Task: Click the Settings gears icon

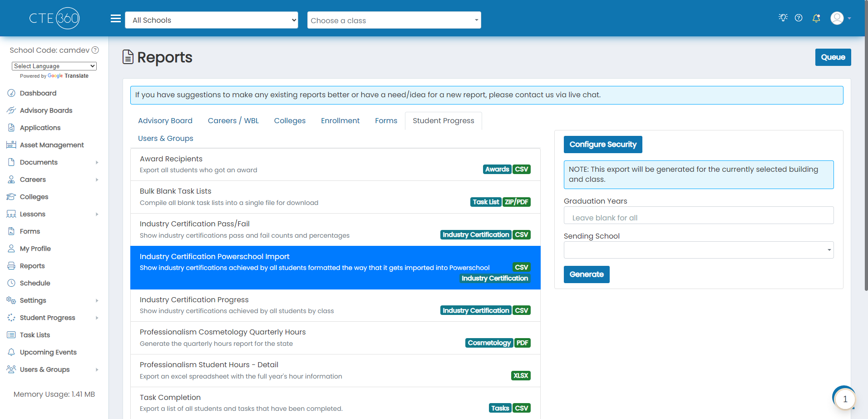Action: point(11,300)
